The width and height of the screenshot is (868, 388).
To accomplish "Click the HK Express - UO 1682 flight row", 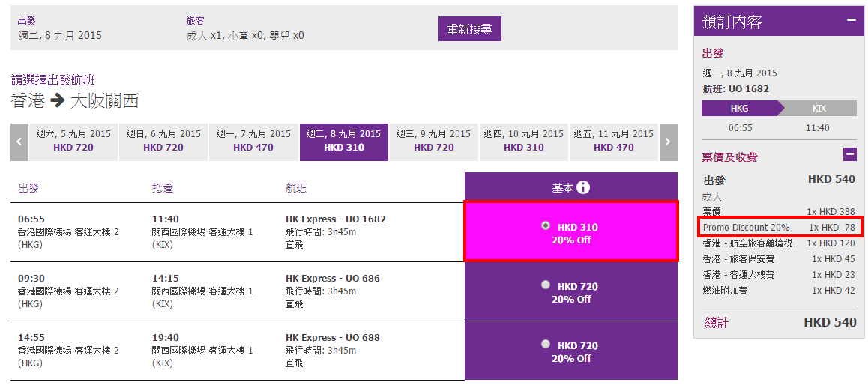I will tap(336, 219).
